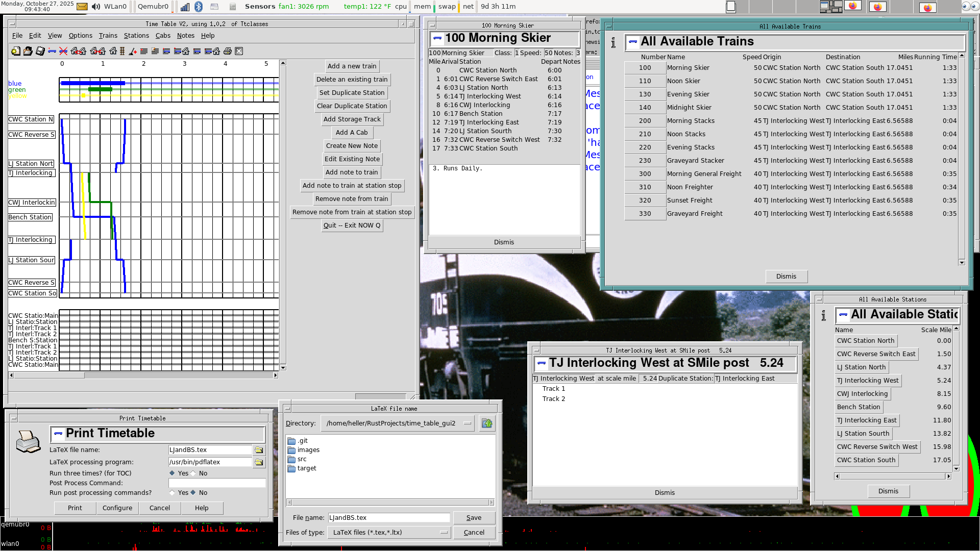Screen dimensions: 980x551
Task: Click the add train toolbar icon
Action: [52, 51]
